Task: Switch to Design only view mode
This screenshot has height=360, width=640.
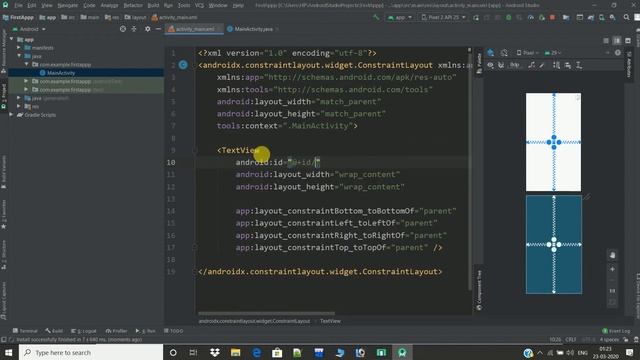Action: click(628, 41)
